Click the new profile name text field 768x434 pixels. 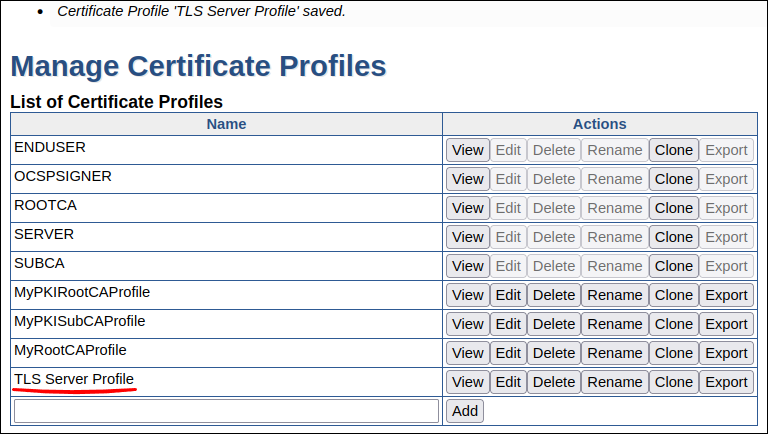point(226,411)
